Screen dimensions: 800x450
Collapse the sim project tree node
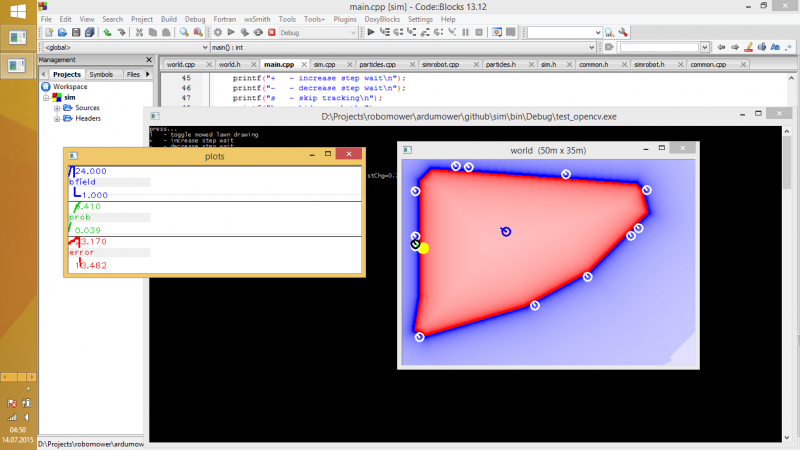coord(46,97)
